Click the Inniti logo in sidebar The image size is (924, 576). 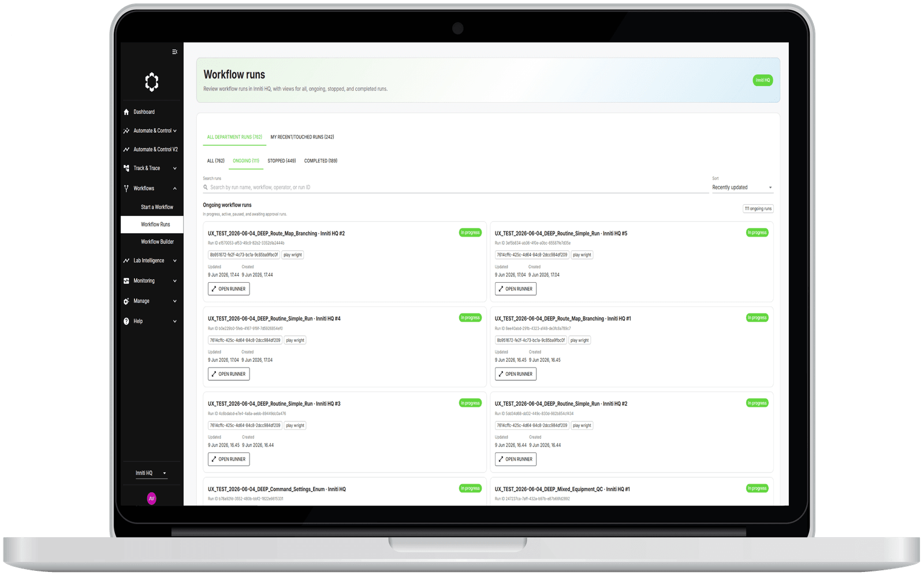152,82
